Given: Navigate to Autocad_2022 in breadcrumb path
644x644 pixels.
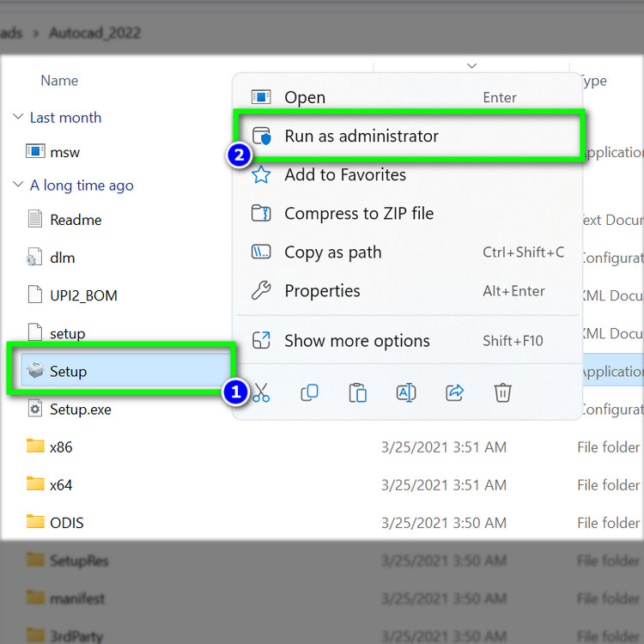Looking at the screenshot, I should 94,33.
